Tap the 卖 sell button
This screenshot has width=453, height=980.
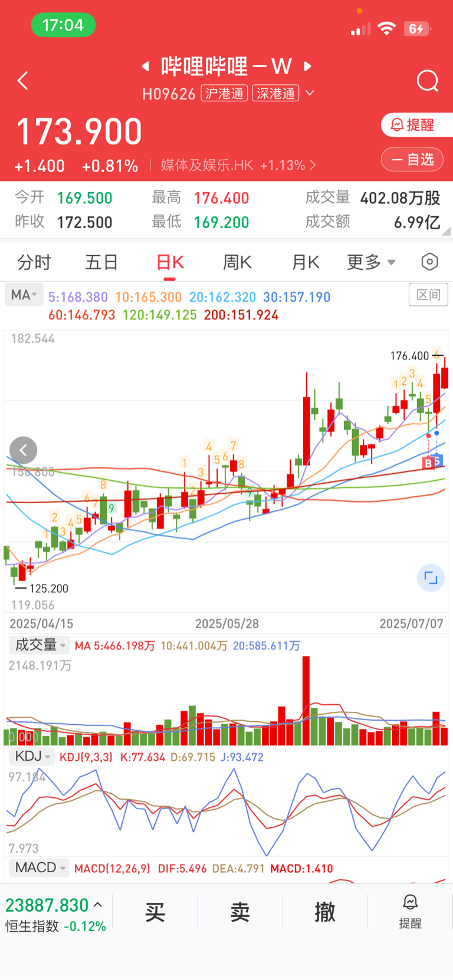pos(240,912)
